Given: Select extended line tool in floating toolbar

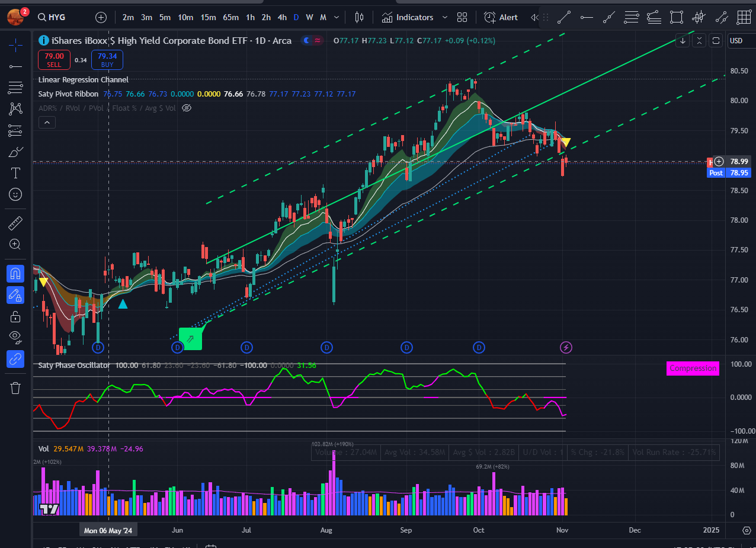Looking at the screenshot, I should [609, 17].
